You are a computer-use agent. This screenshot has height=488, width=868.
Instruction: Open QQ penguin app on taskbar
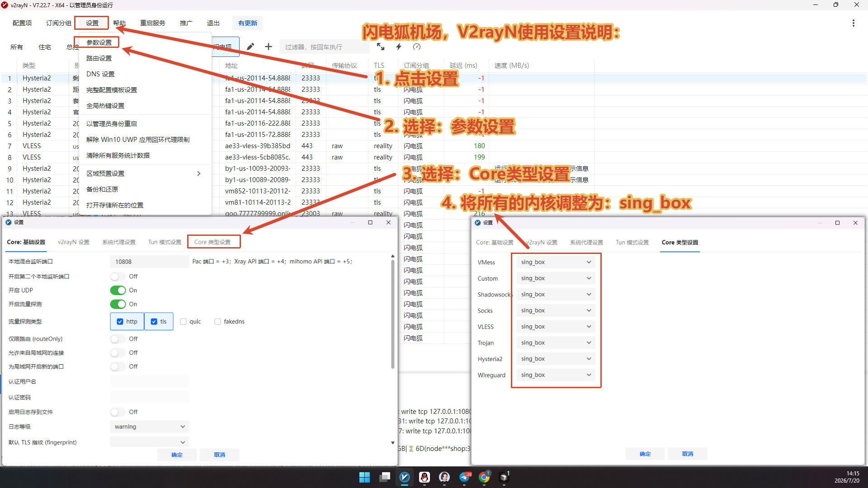click(x=425, y=477)
